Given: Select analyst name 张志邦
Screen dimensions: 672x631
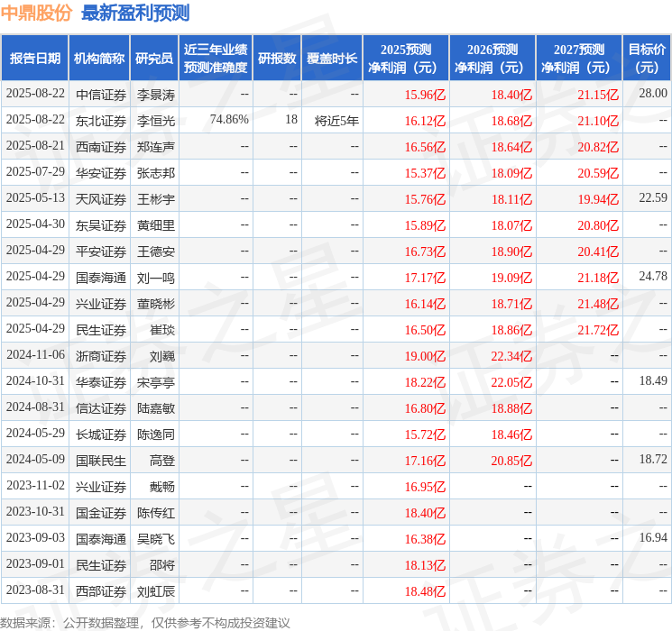Looking at the screenshot, I should (156, 173).
